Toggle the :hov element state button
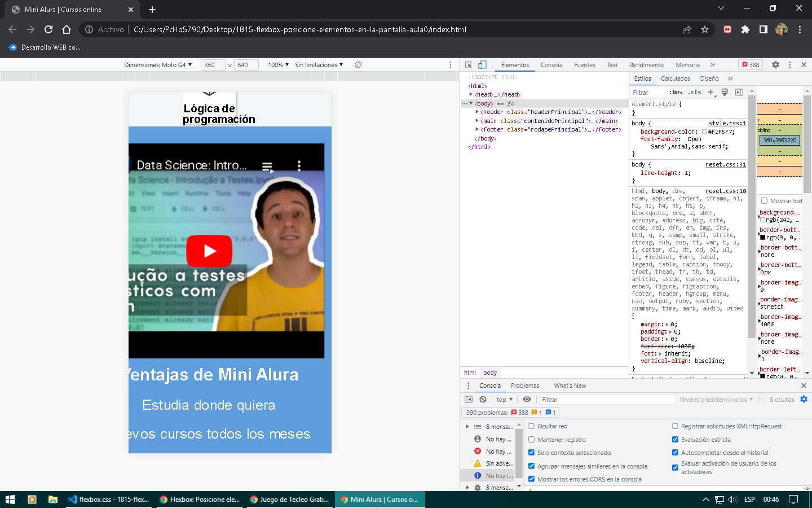This screenshot has height=508, width=812. tap(676, 92)
